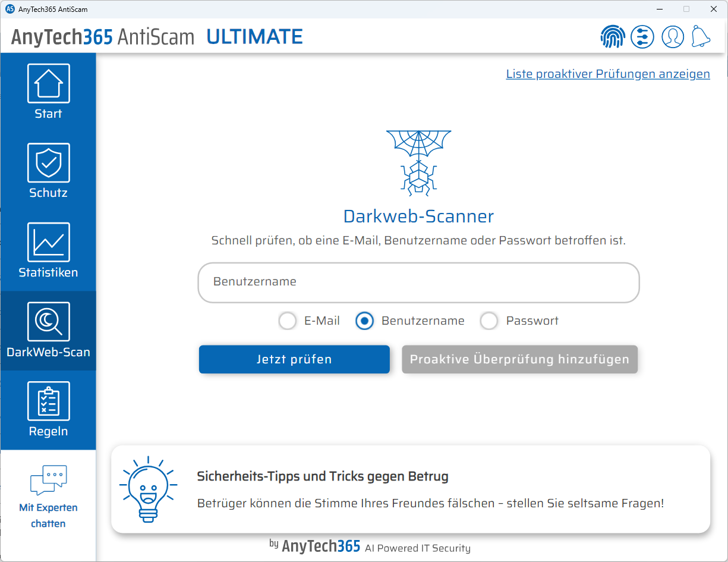Click the fingerprint scan icon
This screenshot has width=728, height=562.
613,36
